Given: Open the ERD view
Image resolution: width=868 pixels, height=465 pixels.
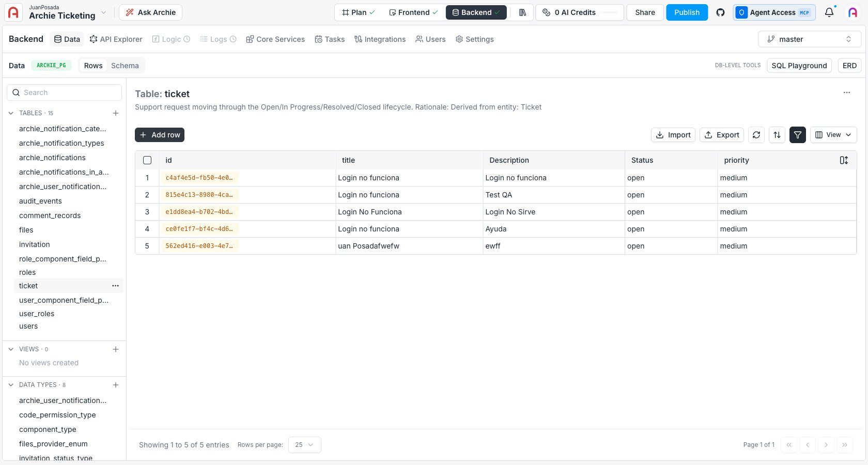Looking at the screenshot, I should tap(849, 66).
